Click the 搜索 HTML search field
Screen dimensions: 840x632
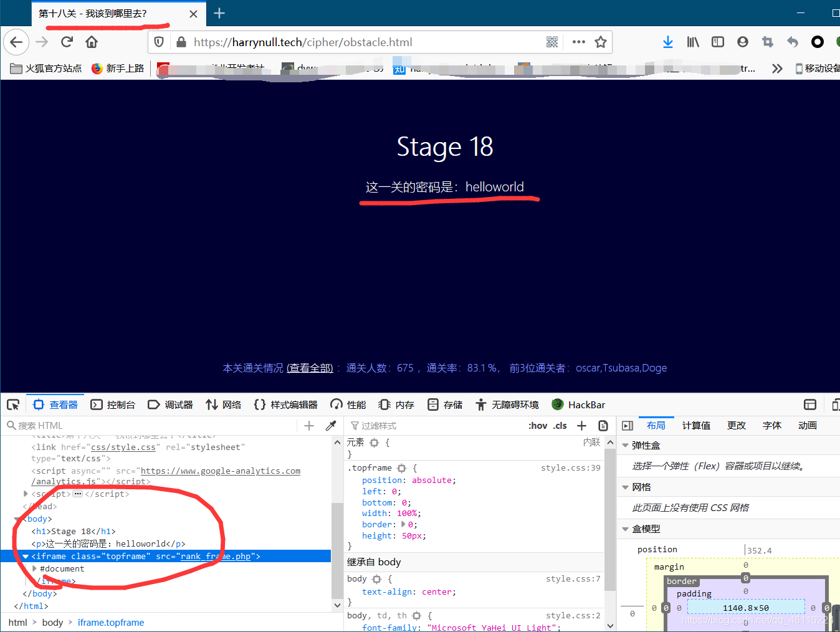(x=150, y=425)
